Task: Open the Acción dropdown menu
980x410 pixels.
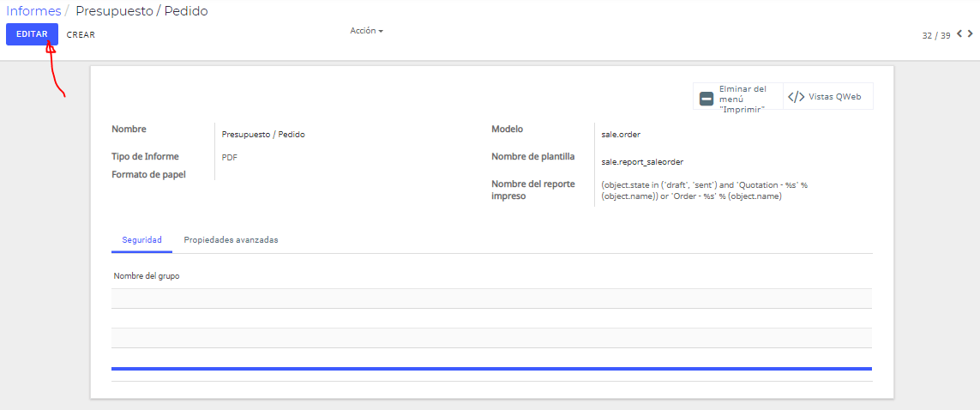Action: 366,31
